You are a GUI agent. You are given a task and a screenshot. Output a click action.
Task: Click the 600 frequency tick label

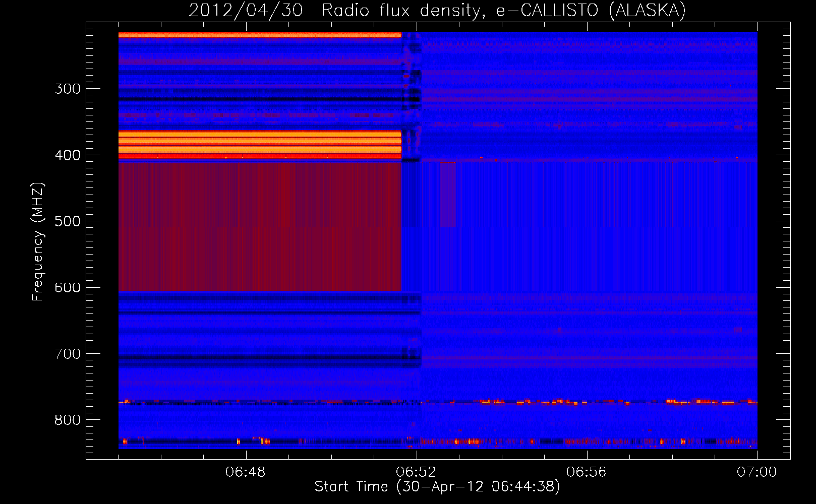(x=68, y=288)
